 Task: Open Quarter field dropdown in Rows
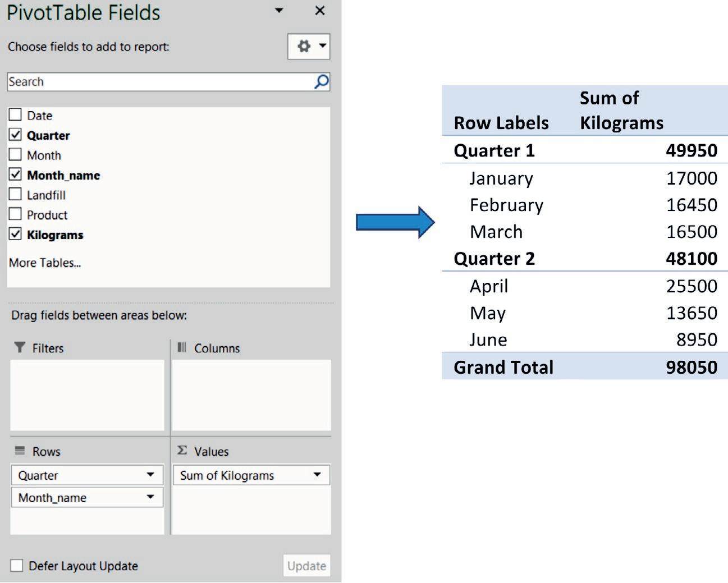point(150,475)
